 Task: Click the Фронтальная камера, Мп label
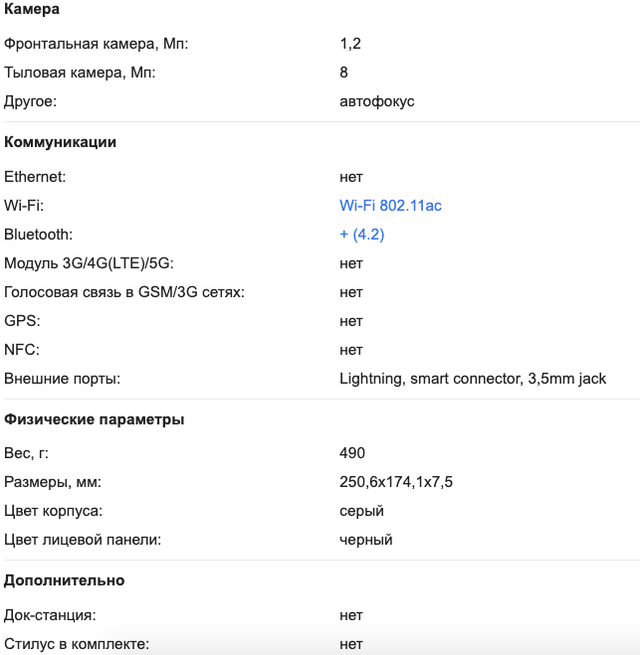pos(96,43)
